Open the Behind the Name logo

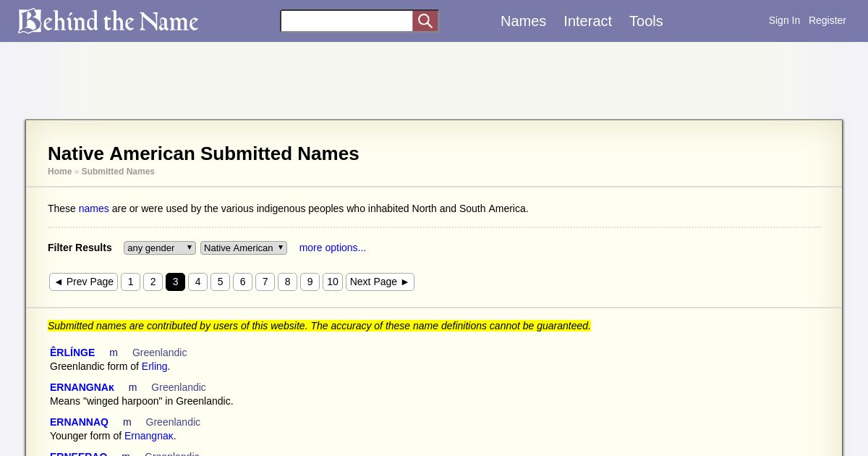[x=108, y=21]
